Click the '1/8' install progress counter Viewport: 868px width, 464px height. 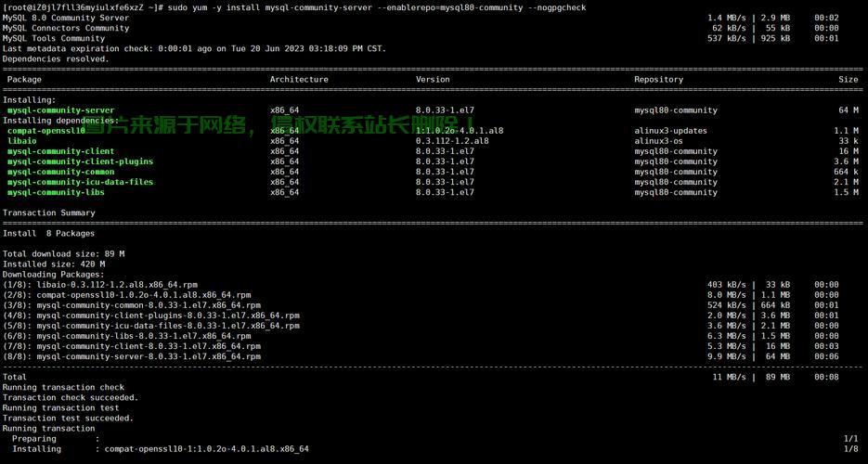pos(851,449)
